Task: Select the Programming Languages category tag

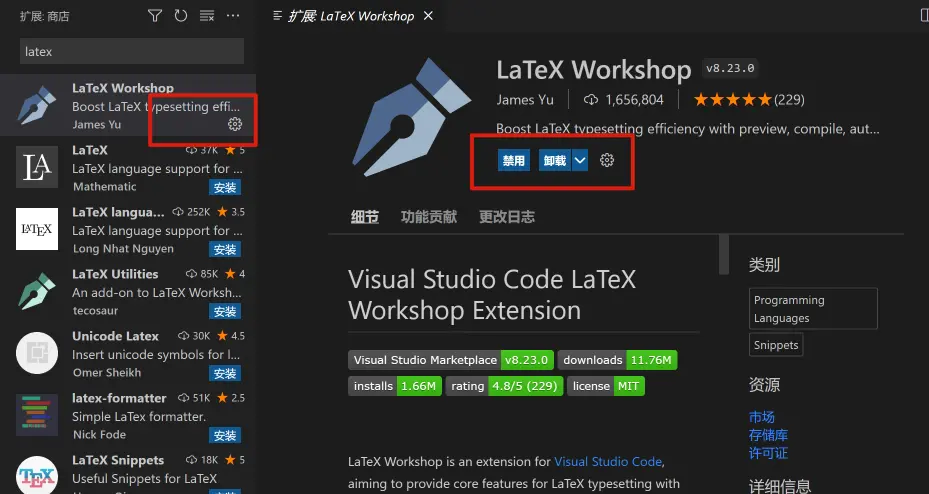Action: tap(813, 309)
